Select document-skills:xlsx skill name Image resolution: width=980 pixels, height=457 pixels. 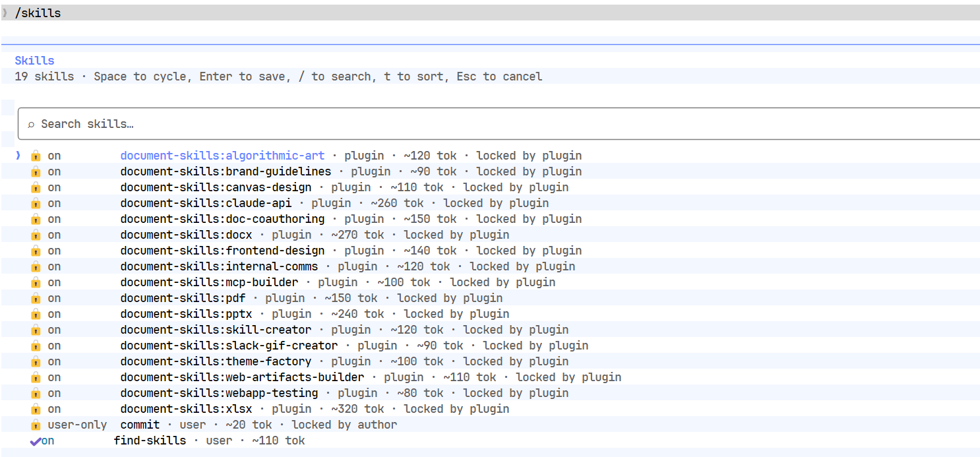pos(186,409)
